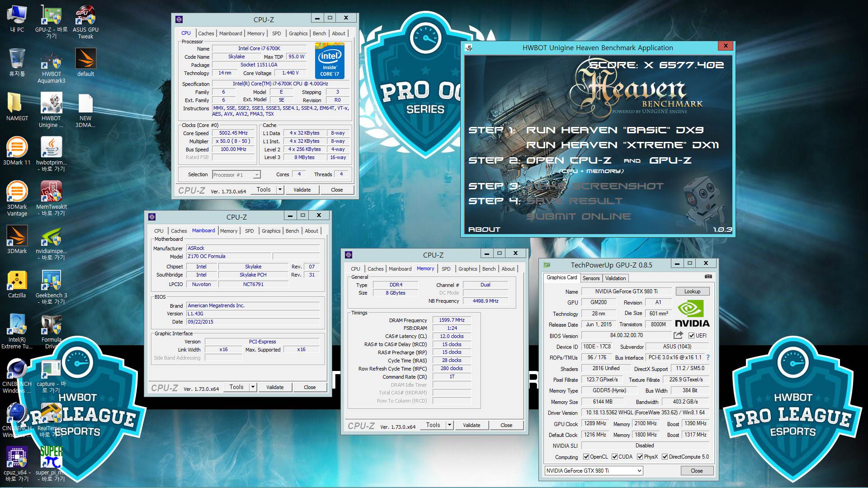The width and height of the screenshot is (868, 488).
Task: Click Intel Core i7 logo in CPU-Z
Action: click(330, 61)
